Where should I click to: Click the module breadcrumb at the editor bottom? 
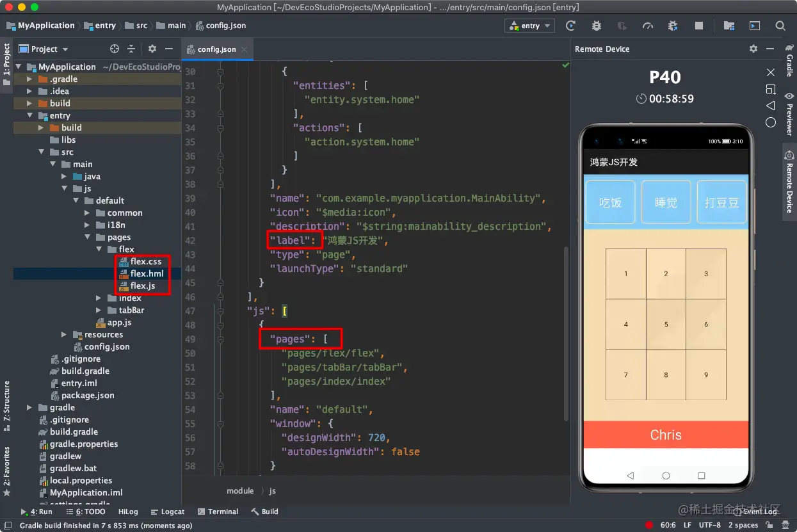pyautogui.click(x=240, y=491)
